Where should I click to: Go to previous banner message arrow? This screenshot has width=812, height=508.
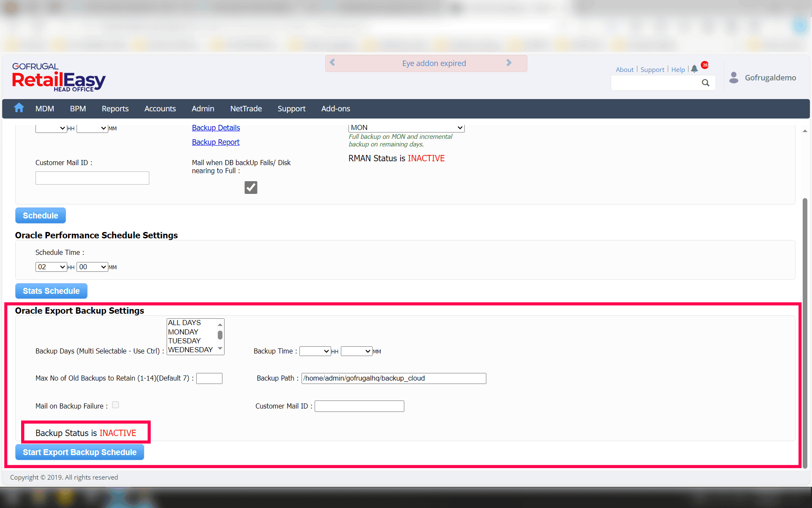click(x=332, y=63)
